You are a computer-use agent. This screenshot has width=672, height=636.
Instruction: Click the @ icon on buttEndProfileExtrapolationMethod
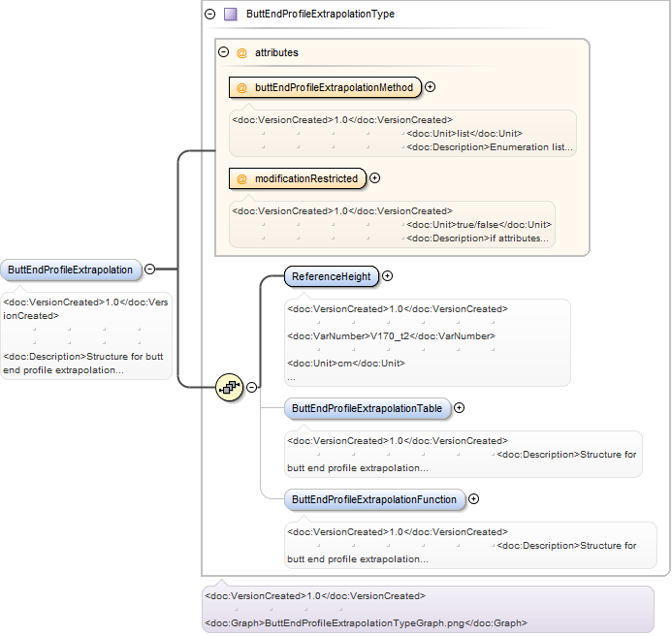point(241,88)
